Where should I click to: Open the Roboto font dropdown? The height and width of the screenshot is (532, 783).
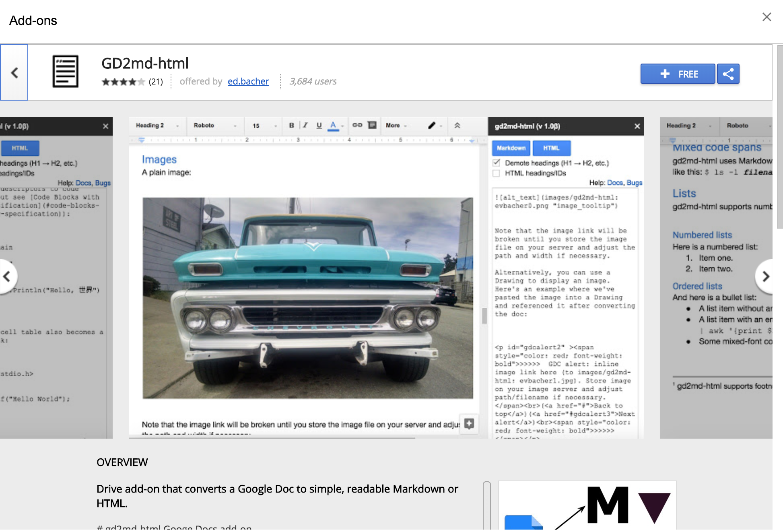[215, 126]
